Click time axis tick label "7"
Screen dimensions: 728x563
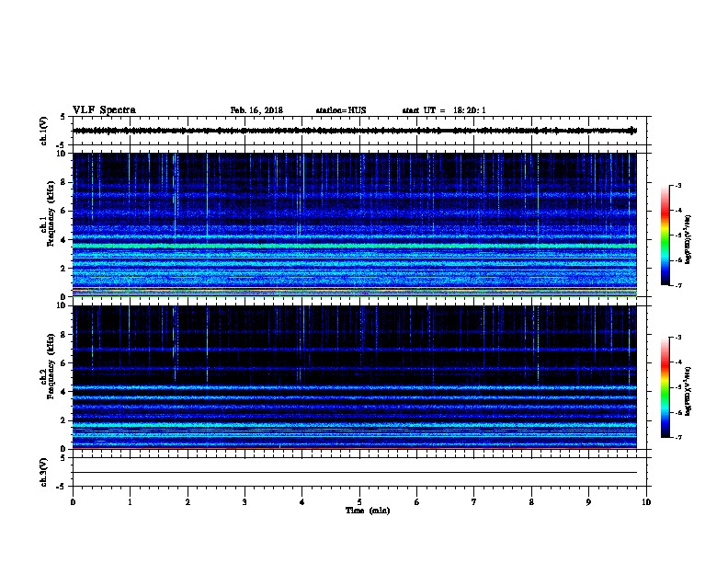tap(474, 501)
